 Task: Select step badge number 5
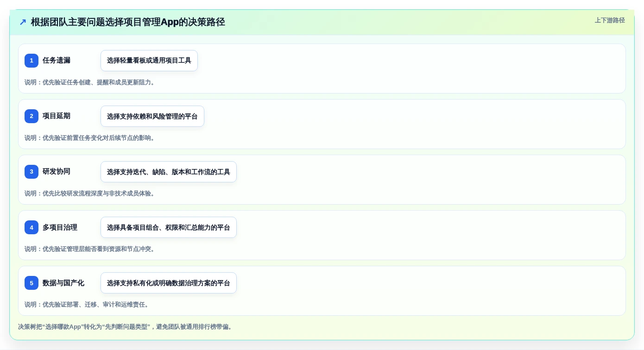tap(32, 283)
